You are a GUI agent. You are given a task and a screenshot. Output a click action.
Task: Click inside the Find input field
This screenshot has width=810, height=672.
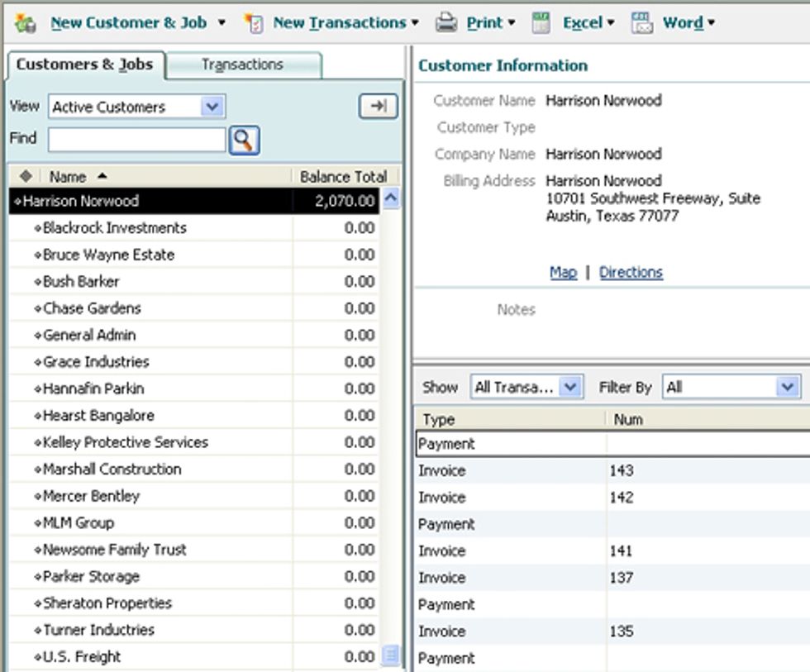tap(136, 138)
